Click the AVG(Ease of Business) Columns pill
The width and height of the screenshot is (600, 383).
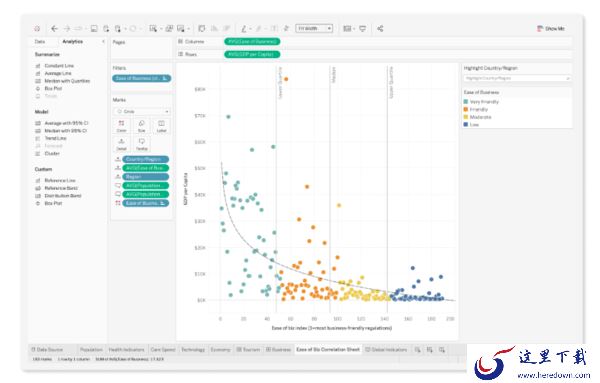coord(252,41)
